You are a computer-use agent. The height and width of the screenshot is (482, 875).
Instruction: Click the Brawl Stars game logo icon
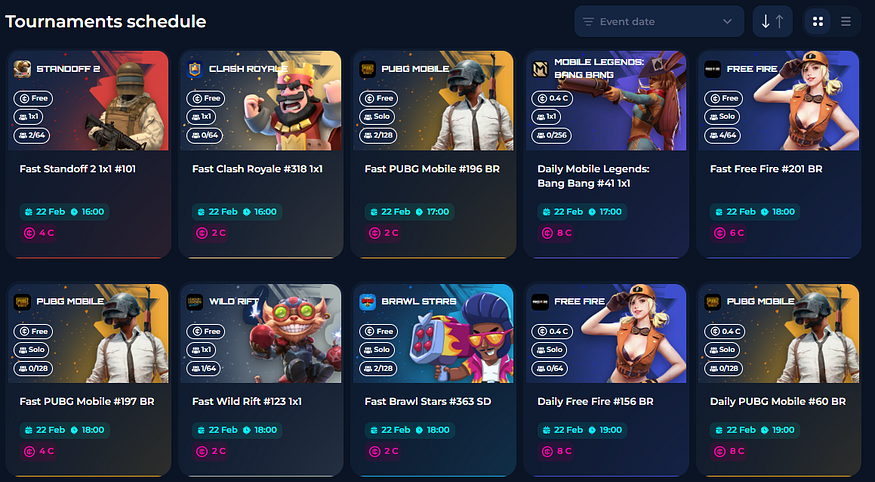pyautogui.click(x=367, y=302)
